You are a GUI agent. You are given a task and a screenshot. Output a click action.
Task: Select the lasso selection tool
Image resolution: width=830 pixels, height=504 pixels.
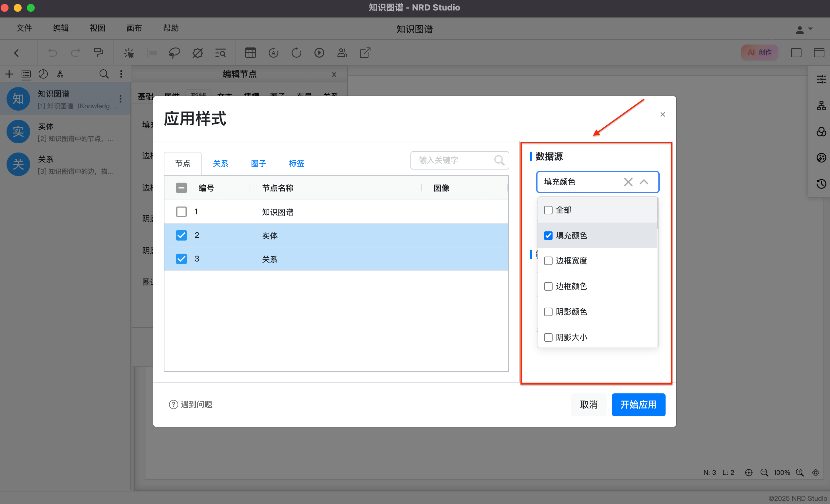175,53
